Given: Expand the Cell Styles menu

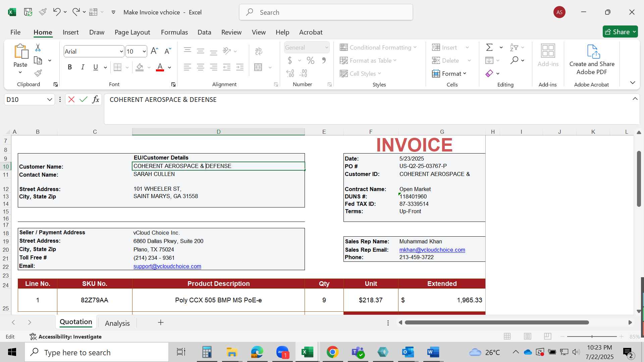Looking at the screenshot, I should tap(360, 73).
